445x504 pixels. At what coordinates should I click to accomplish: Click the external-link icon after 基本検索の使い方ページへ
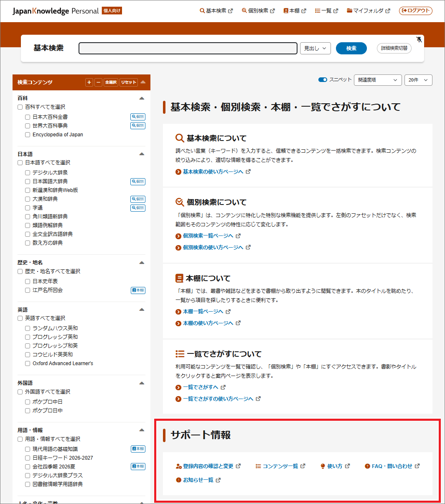[248, 171]
